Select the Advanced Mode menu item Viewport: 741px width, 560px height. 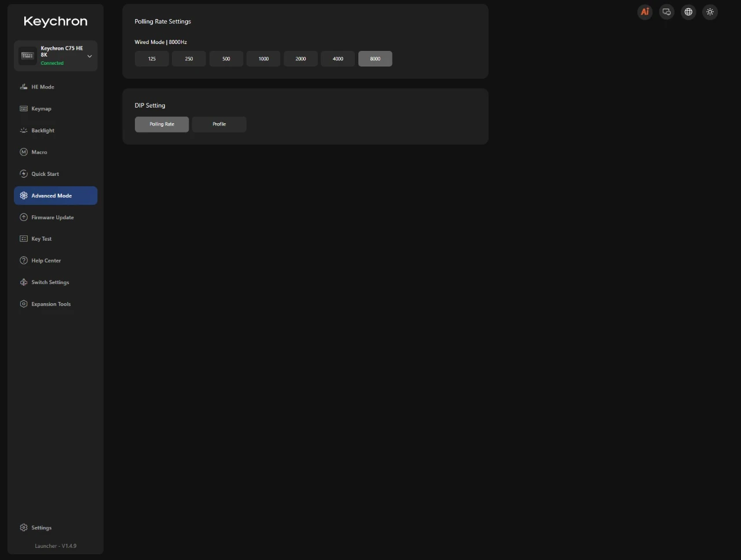(56, 196)
